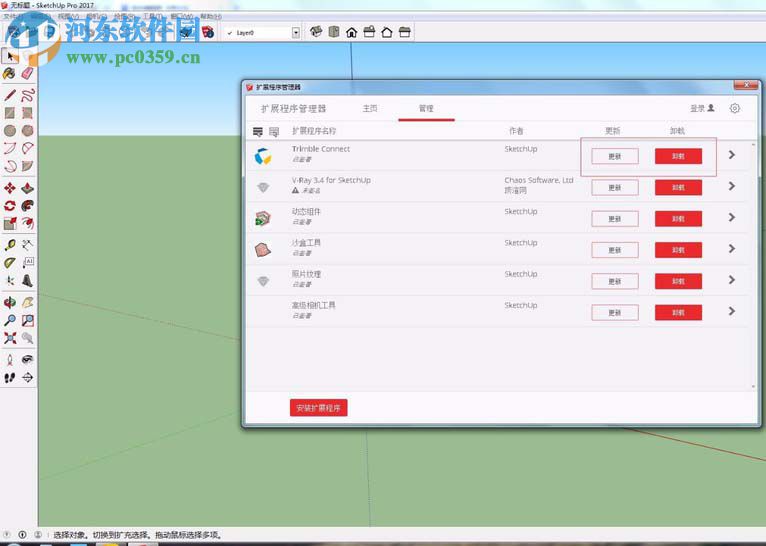Select the Pan hand tool
The image size is (766, 546).
28,303
